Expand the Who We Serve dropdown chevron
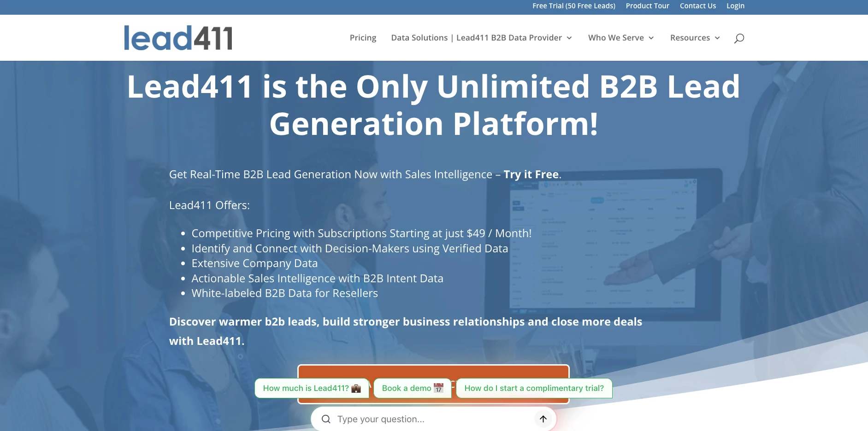Screen dimensions: 868x431 pos(651,38)
